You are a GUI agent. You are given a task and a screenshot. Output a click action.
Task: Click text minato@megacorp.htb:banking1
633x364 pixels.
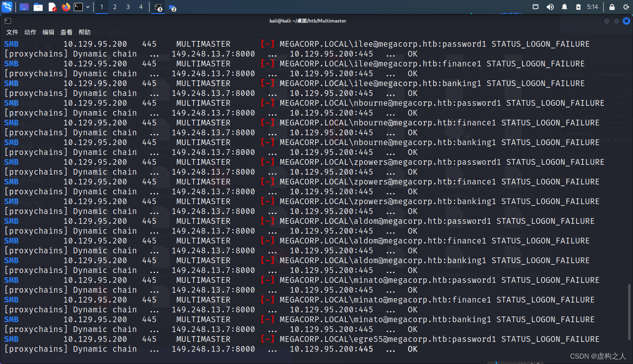tap(423, 319)
